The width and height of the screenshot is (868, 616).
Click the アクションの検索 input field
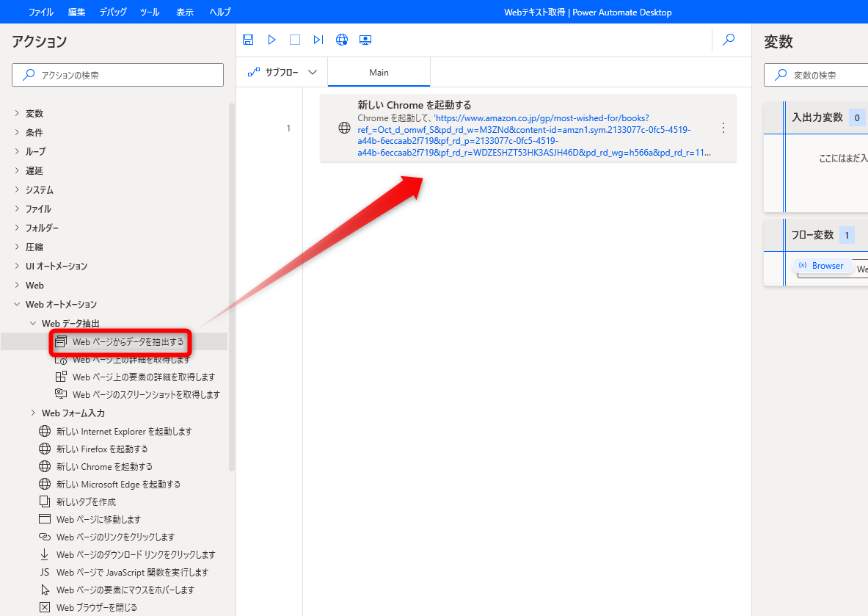click(x=117, y=74)
